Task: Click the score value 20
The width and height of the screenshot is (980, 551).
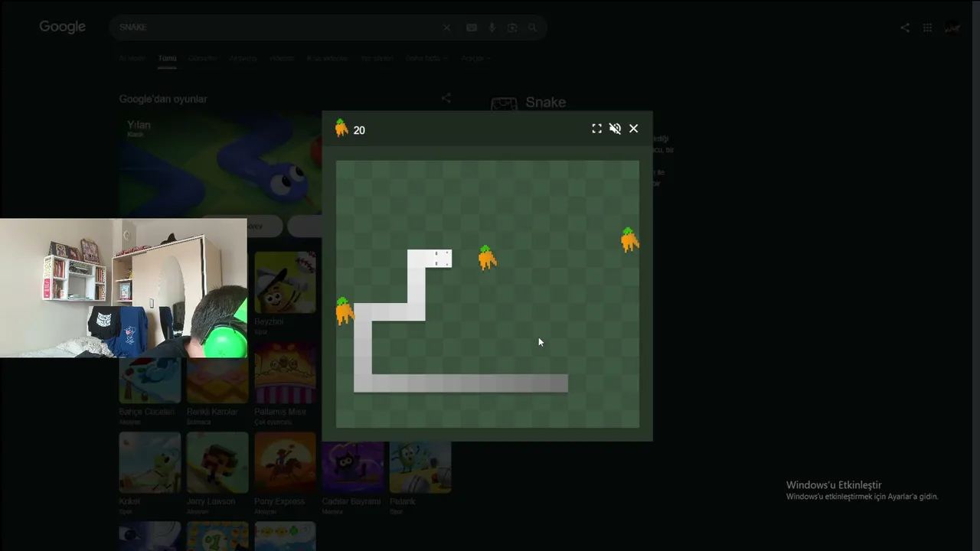Action: click(x=359, y=130)
